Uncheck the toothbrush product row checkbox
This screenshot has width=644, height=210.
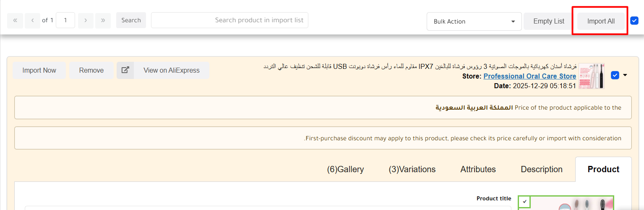click(x=615, y=75)
